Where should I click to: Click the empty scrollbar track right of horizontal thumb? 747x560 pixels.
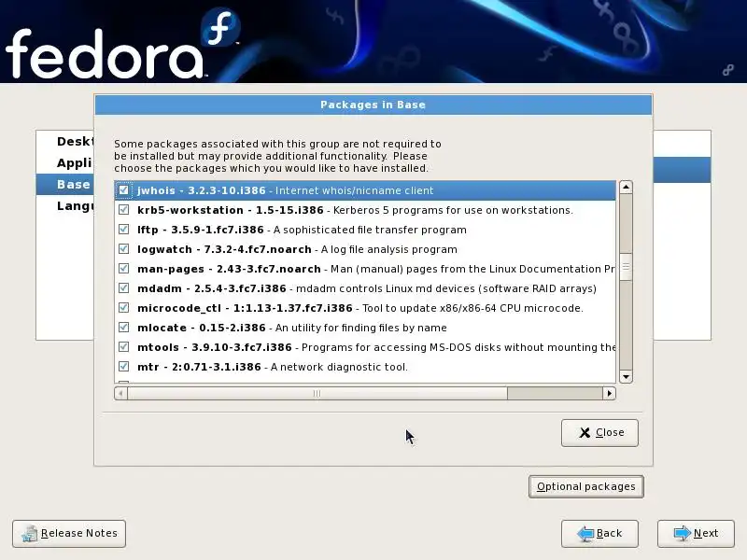[555, 393]
